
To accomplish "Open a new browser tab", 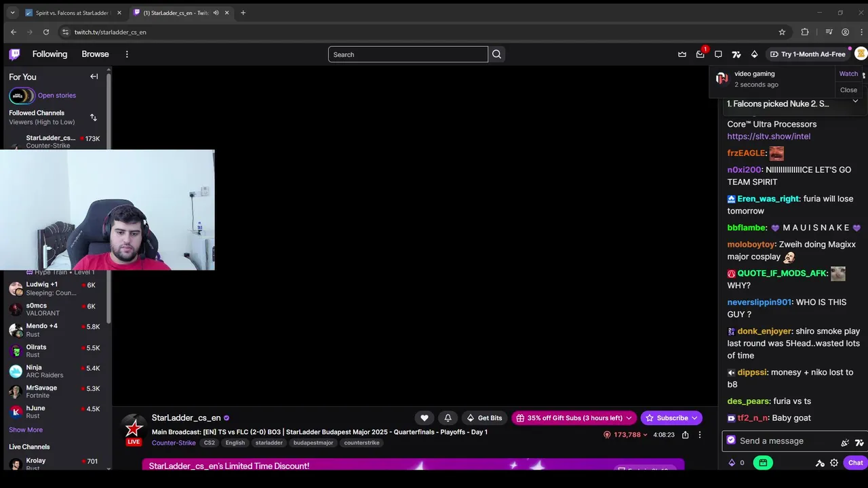I will tap(243, 13).
